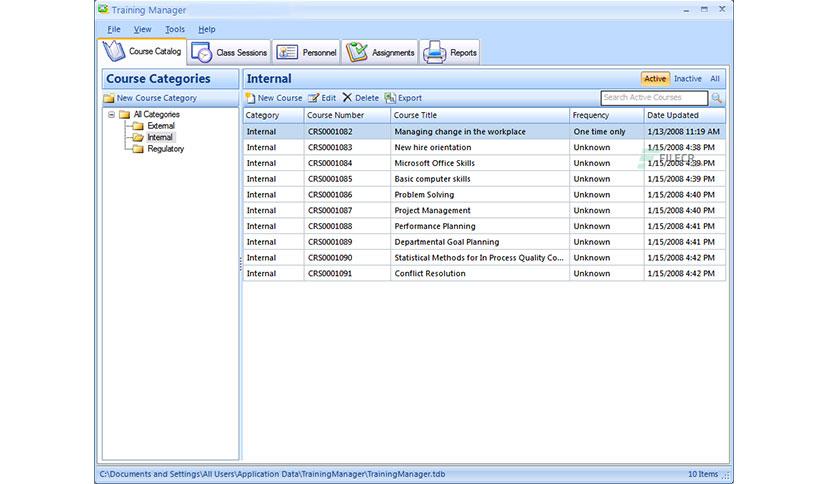This screenshot has width=836, height=484.
Task: Sort by Category column header
Action: tap(274, 115)
